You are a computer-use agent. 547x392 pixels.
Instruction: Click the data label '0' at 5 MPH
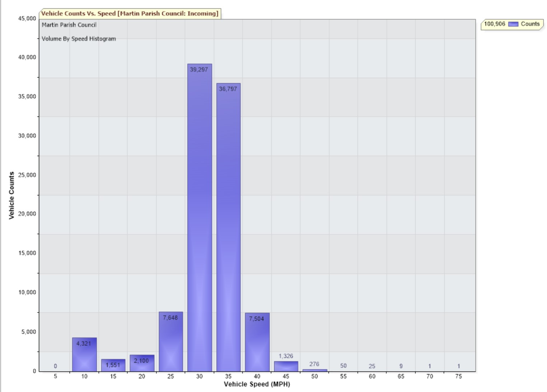(55, 366)
